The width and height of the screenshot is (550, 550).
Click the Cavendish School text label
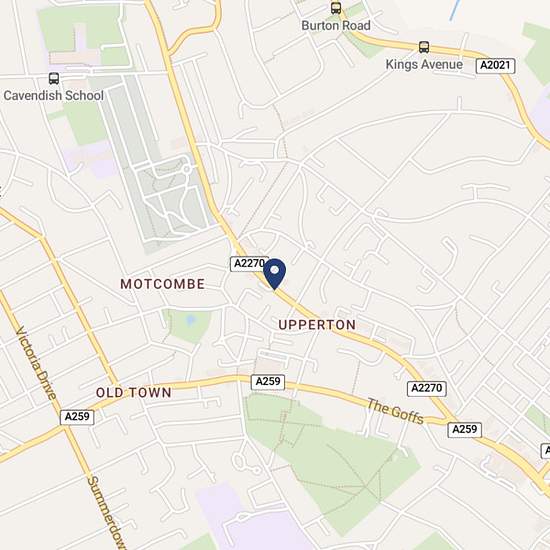click(54, 95)
